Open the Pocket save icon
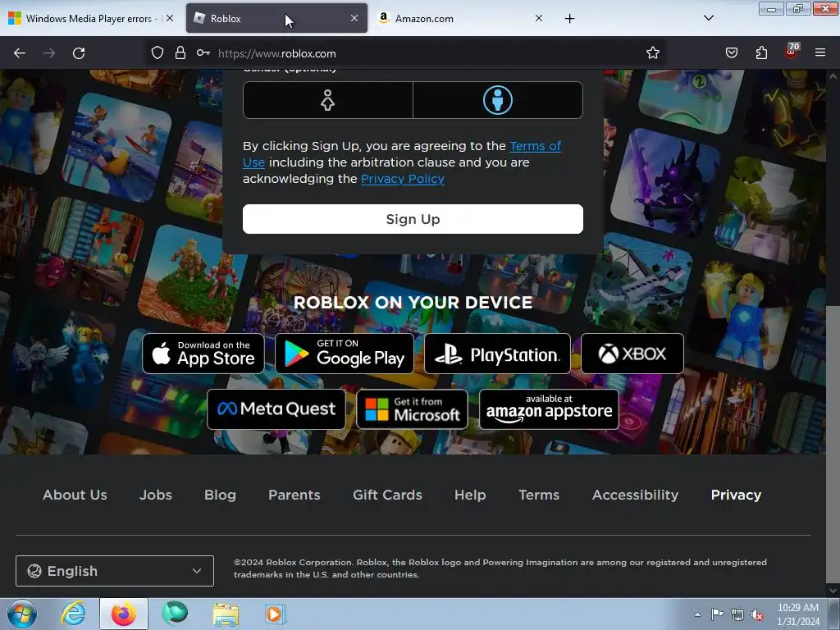Screen dimensions: 840x630 pyautogui.click(x=732, y=53)
